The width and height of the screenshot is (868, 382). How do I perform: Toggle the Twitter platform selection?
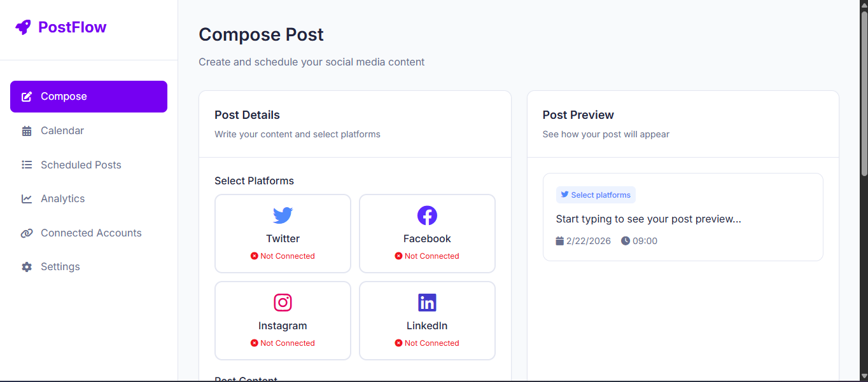point(283,234)
